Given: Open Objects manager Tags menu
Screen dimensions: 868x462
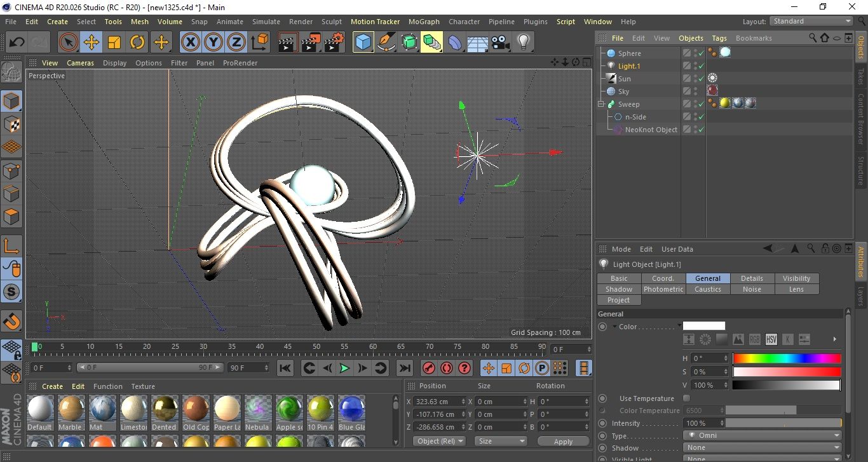Looking at the screenshot, I should [x=719, y=38].
